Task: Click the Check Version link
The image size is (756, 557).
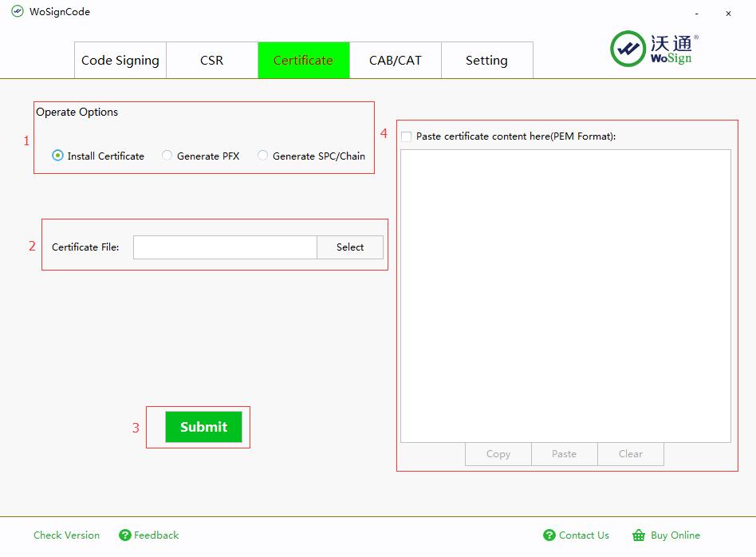Action: pos(67,535)
